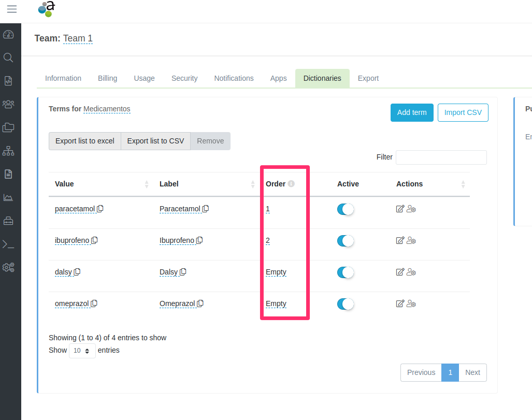The image size is (532, 420).
Task: Toggle Active switch for paracetamol
Action: 345,209
